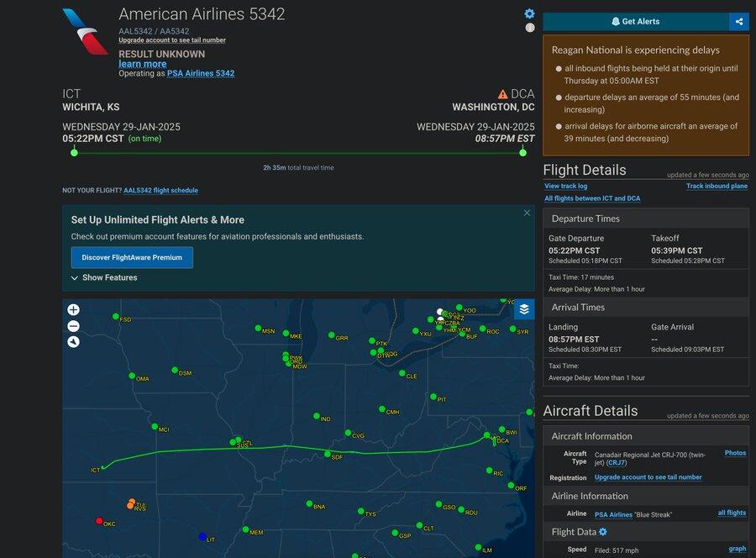Open PSA Airlines 5342 operating link

tap(201, 73)
